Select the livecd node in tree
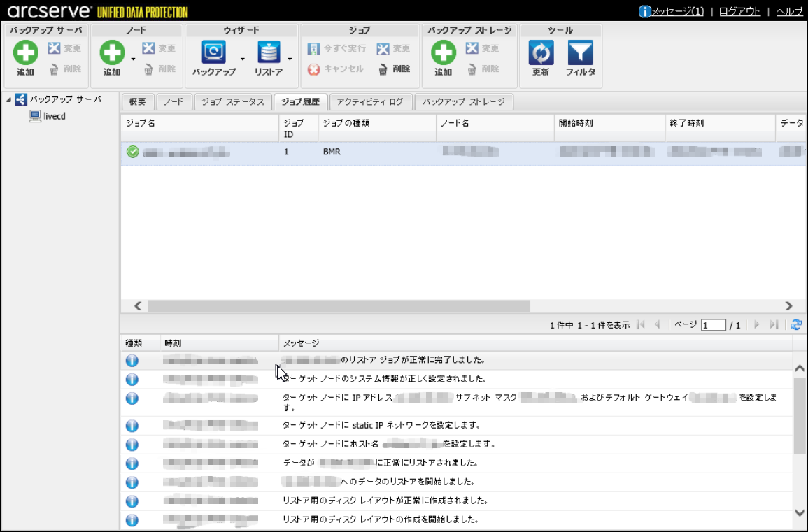Viewport: 808px width, 532px height. point(54,116)
